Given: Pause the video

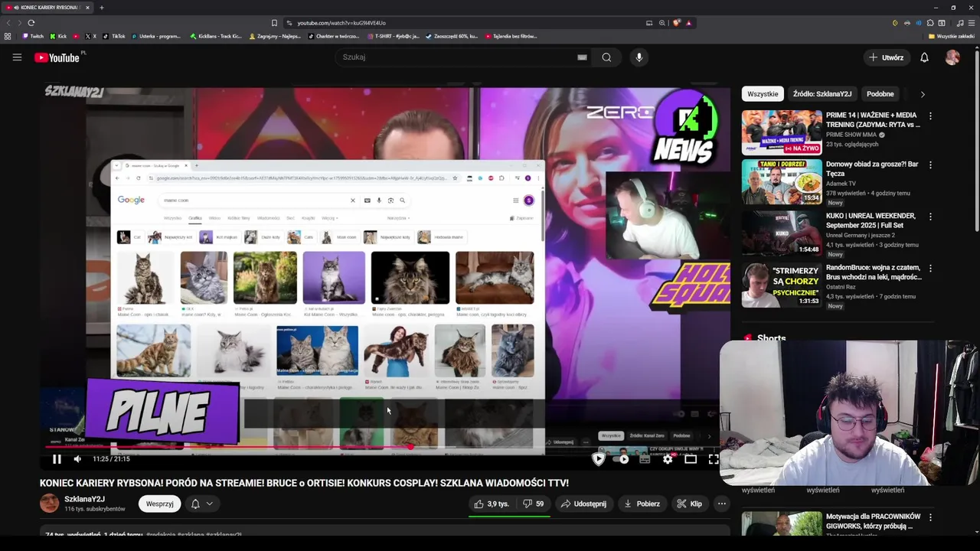Looking at the screenshot, I should tap(57, 459).
